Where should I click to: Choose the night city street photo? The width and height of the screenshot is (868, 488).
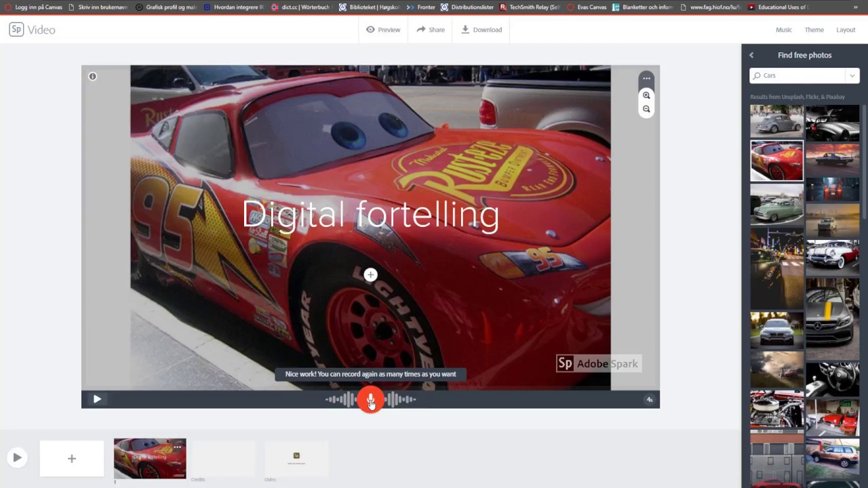(776, 268)
